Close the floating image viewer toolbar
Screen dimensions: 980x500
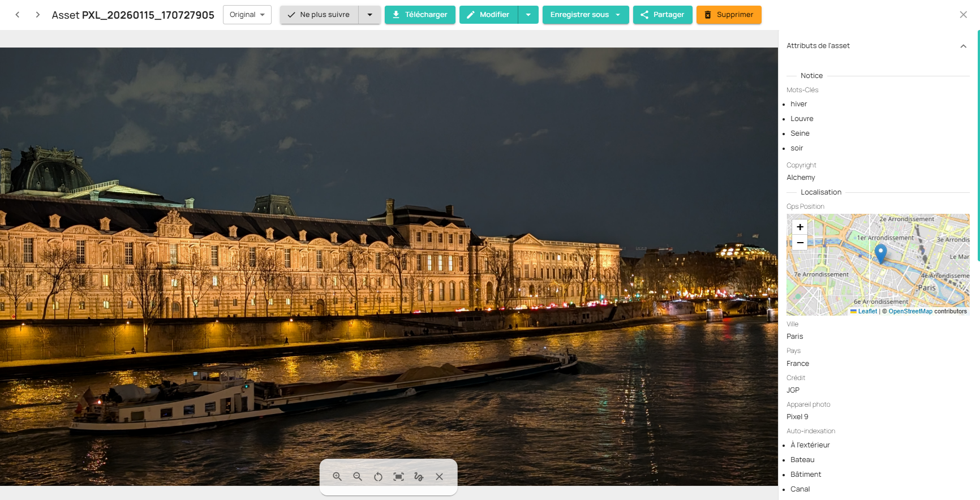(x=439, y=477)
